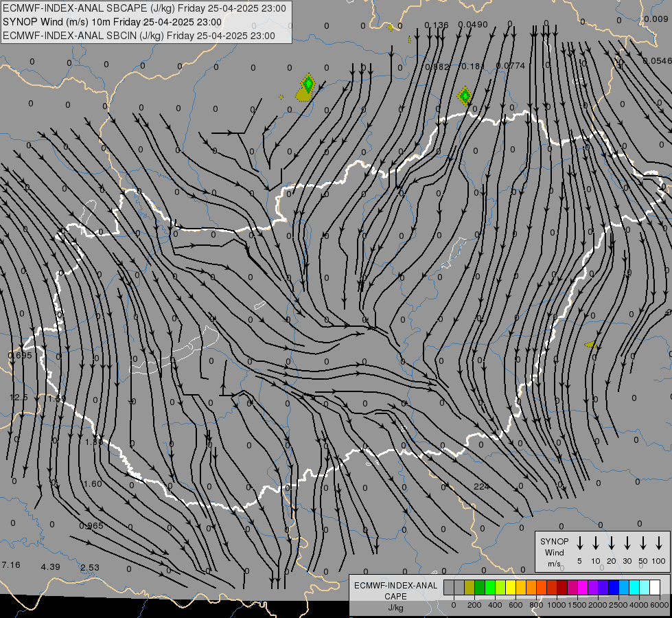
Task: Click the wind arrow above the 100 label
Action: coord(659,543)
